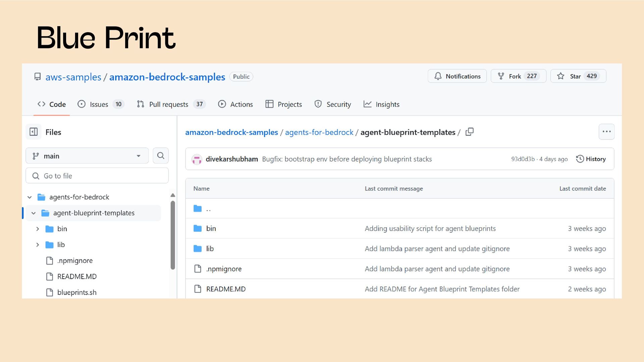Image resolution: width=644 pixels, height=362 pixels.
Task: Click the bin folder icon in file tree
Action: point(50,229)
